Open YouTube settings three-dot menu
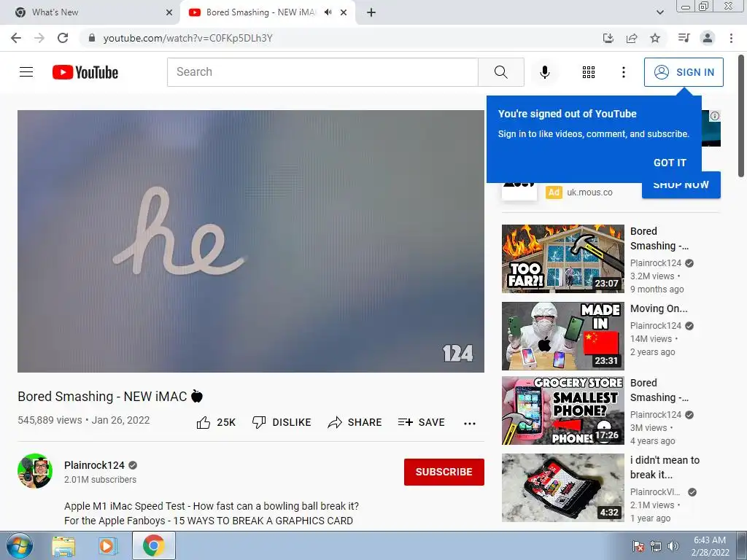747x560 pixels. tap(623, 72)
